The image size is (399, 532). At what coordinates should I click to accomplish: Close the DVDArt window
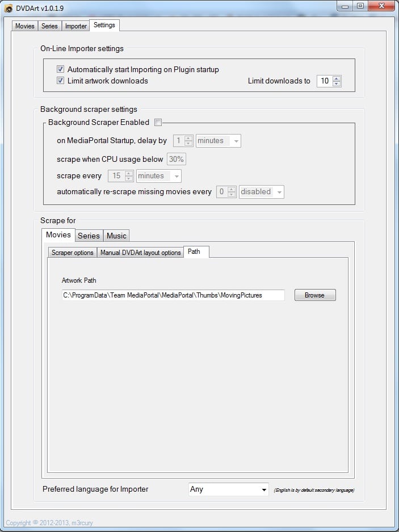tap(381, 6)
